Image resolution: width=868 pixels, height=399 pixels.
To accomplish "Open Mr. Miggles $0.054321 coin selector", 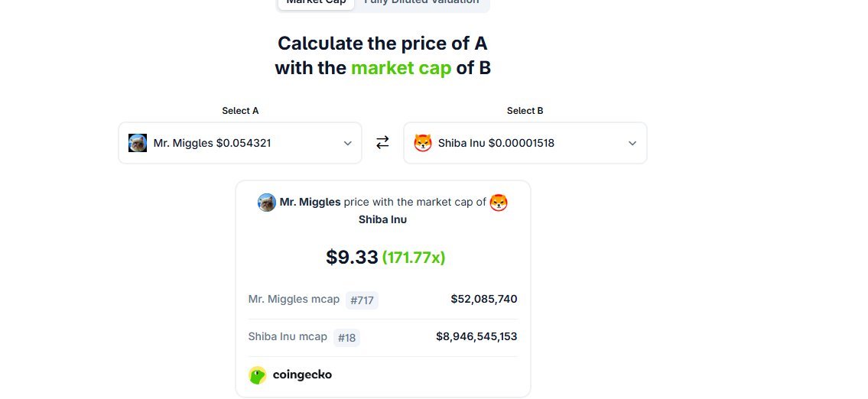I will coord(240,143).
